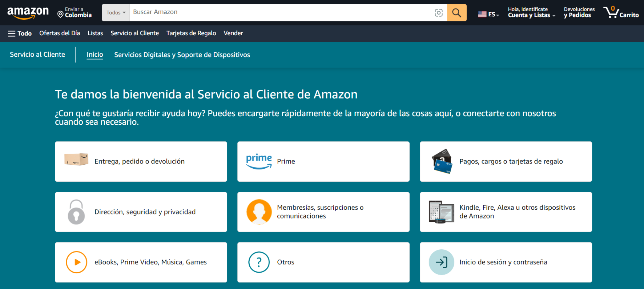Click the orange person avatar icon
Image resolution: width=644 pixels, height=289 pixels.
pos(259,212)
